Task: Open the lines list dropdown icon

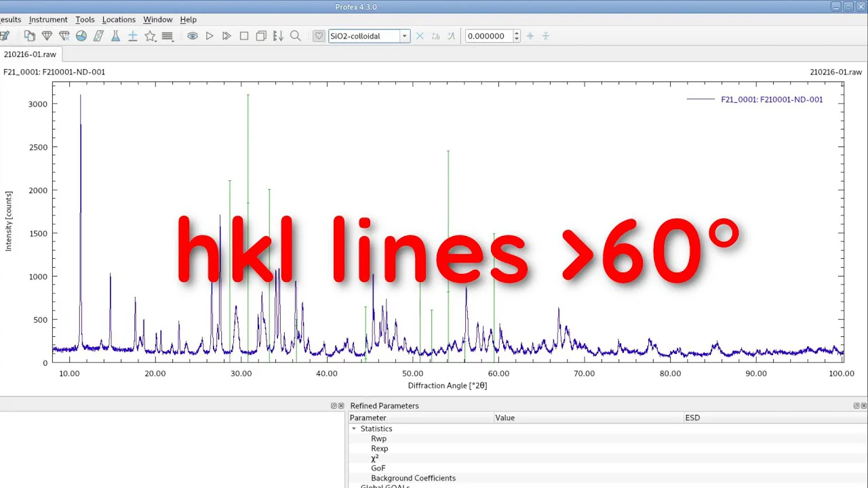Action: 167,36
